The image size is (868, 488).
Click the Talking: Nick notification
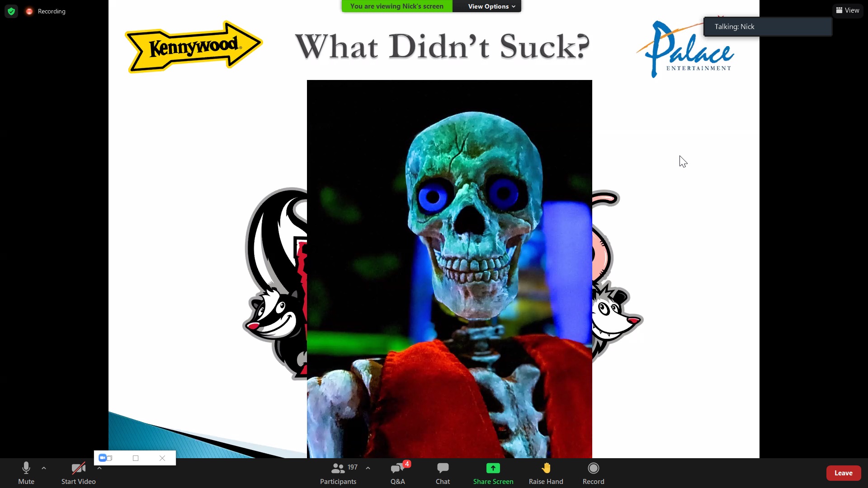[767, 27]
